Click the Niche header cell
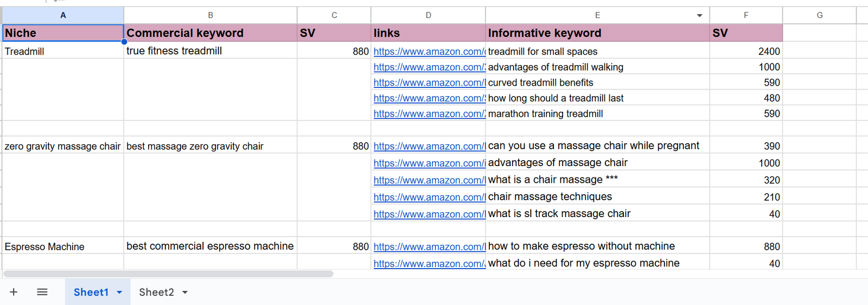 pyautogui.click(x=63, y=33)
